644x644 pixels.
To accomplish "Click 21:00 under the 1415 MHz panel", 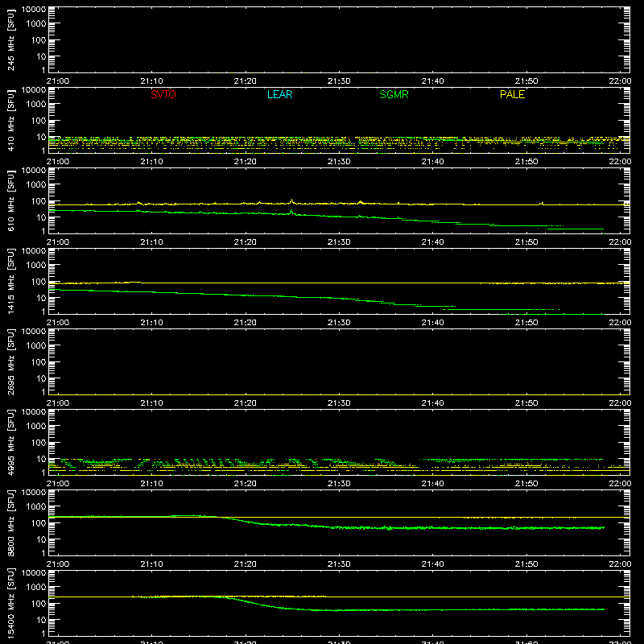I will pos(58,323).
